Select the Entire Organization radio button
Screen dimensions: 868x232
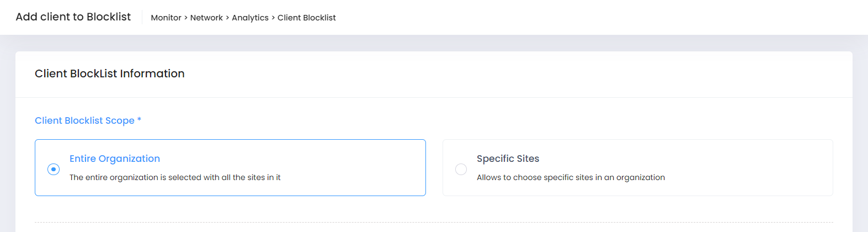click(54, 169)
